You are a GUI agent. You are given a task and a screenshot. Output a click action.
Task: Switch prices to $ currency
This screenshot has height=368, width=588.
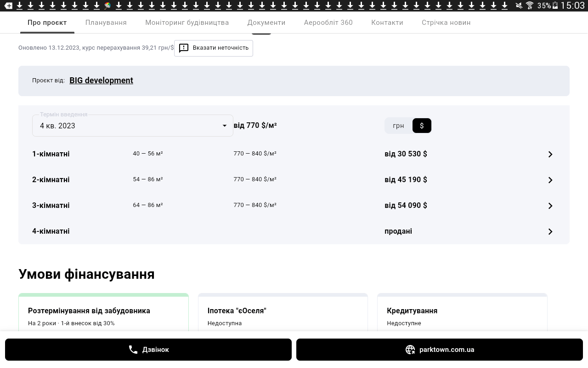pyautogui.click(x=422, y=126)
